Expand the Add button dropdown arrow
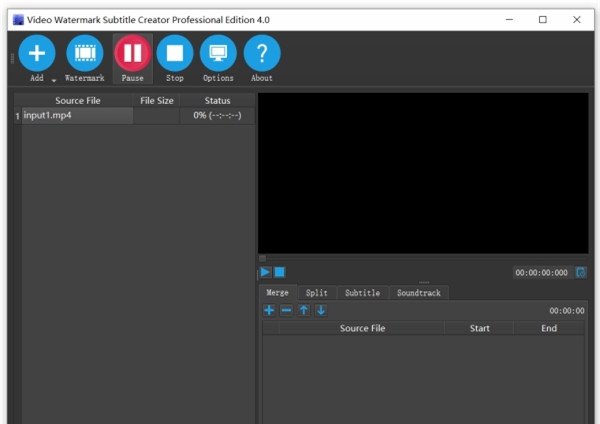Screen dimensions: 600x424 (x=54, y=79)
